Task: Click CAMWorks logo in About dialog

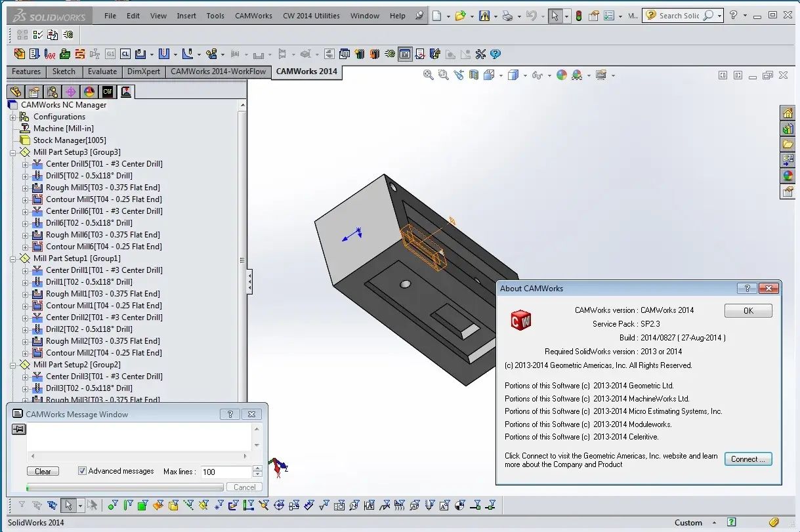Action: (x=520, y=320)
